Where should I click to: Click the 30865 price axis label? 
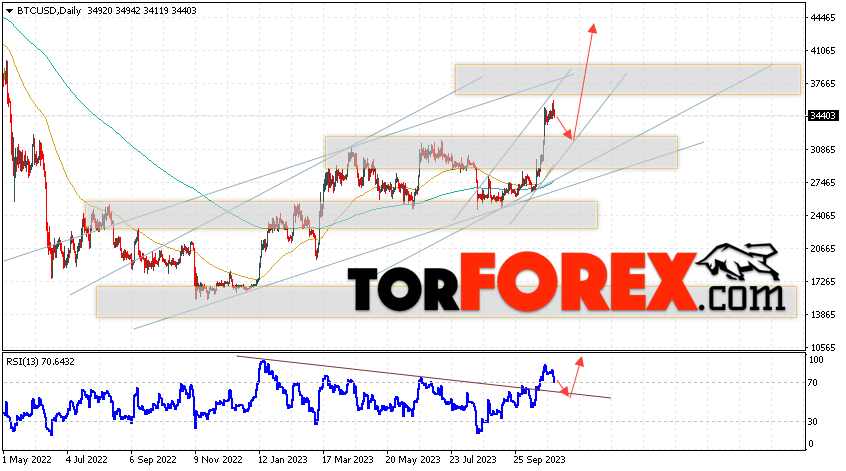coord(823,149)
